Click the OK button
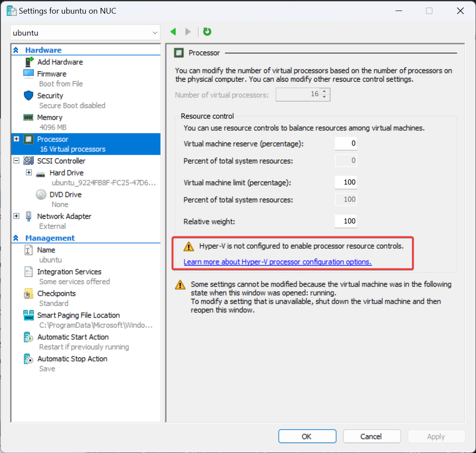The image size is (476, 453). tap(307, 436)
